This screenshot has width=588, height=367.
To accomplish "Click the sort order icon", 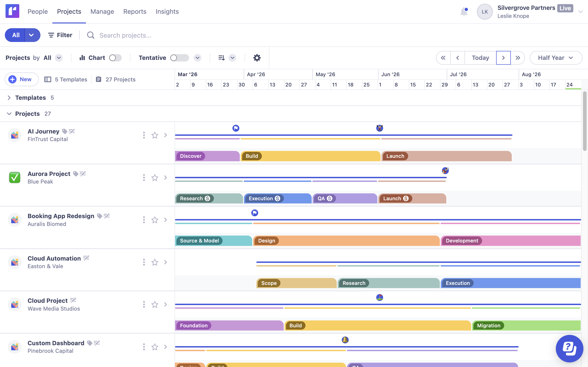I will (x=221, y=58).
